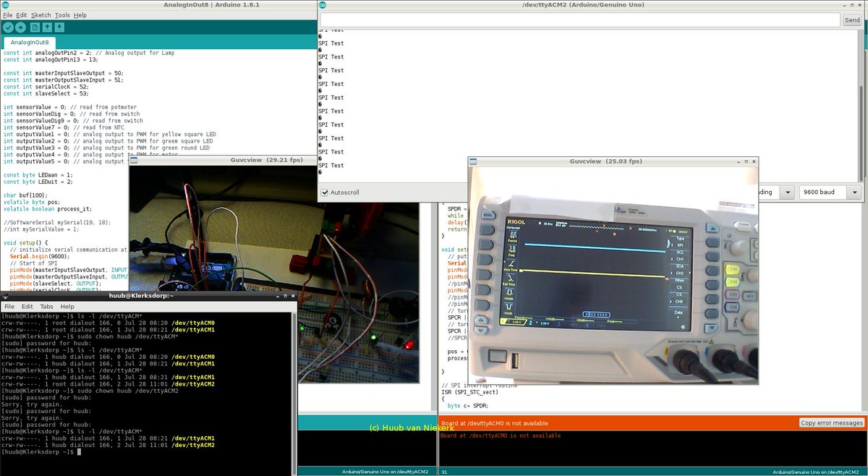Click the Arduino logo in AnalogInOut8 title bar
This screenshot has width=868, height=476.
click(x=6, y=5)
